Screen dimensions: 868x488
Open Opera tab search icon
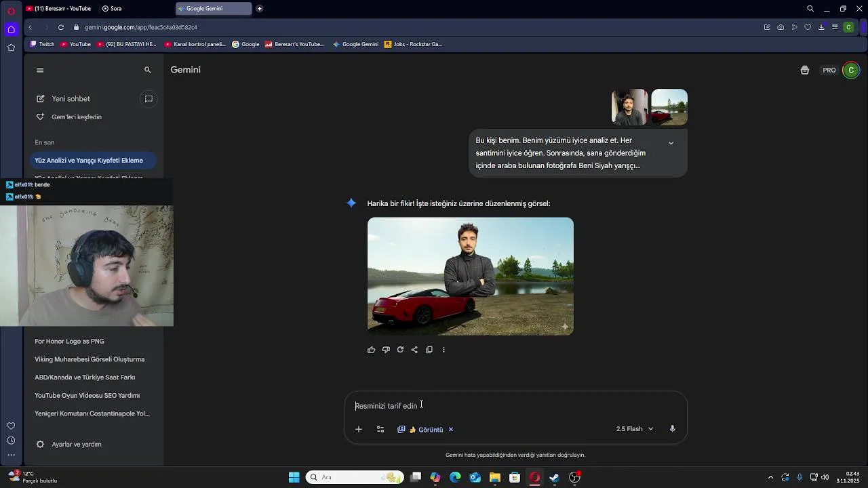(x=810, y=9)
